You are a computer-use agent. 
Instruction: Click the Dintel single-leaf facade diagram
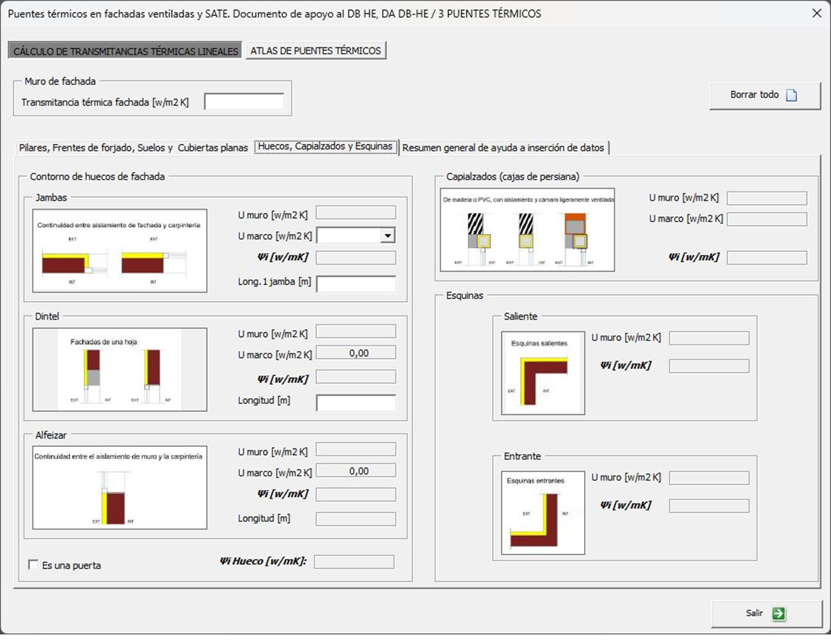[x=120, y=370]
